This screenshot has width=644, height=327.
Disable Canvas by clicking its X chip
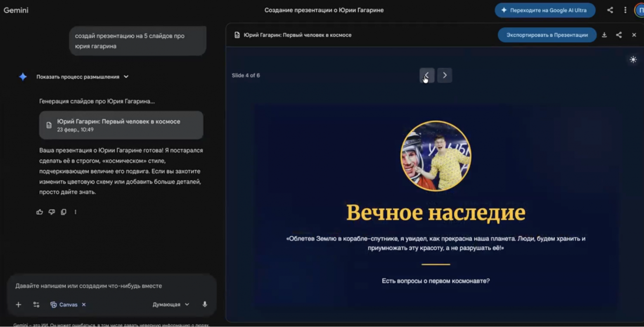tap(83, 304)
